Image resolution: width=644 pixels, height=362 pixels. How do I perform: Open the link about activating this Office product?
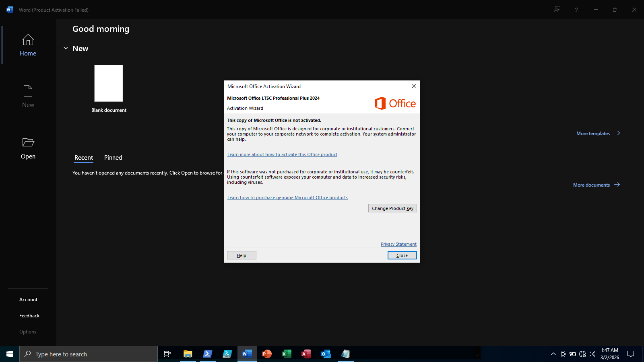click(x=282, y=154)
